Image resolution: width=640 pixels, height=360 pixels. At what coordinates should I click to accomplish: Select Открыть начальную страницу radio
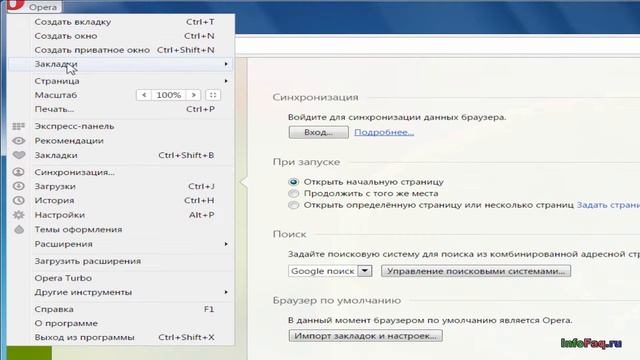coord(293,182)
